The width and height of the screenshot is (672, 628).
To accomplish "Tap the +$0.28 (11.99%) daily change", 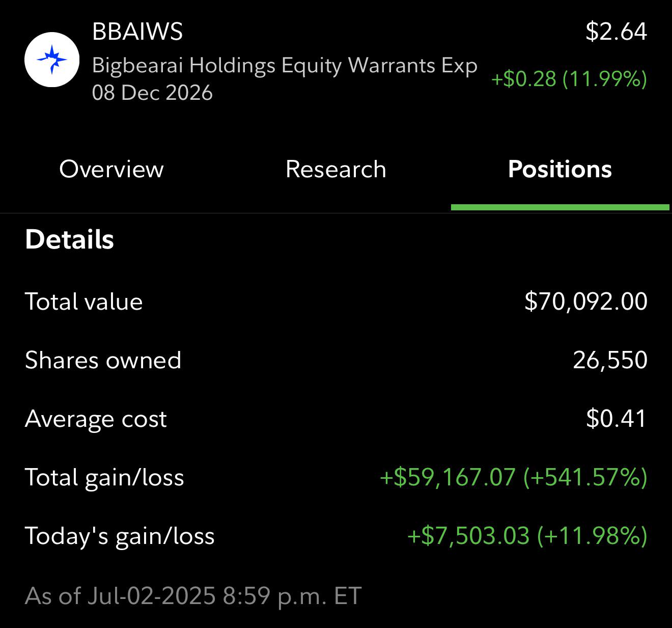I will point(569,79).
